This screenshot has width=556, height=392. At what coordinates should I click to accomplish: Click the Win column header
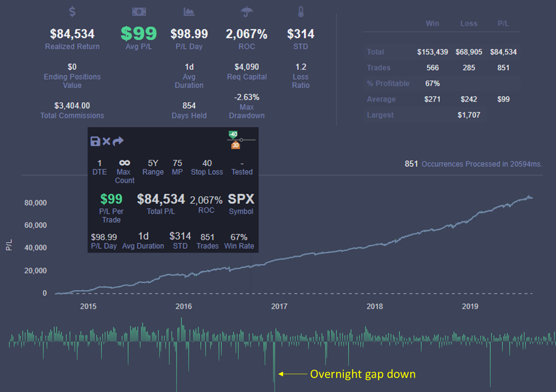click(432, 23)
